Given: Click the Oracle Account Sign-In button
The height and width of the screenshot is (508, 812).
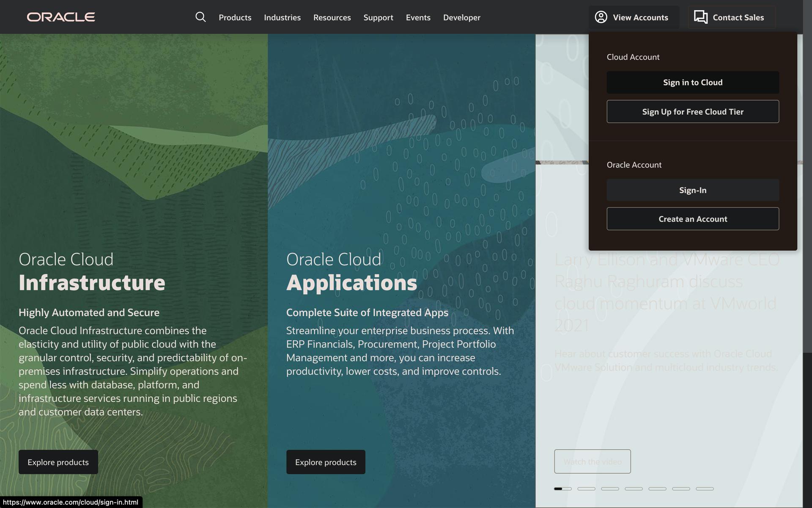Looking at the screenshot, I should (x=692, y=190).
